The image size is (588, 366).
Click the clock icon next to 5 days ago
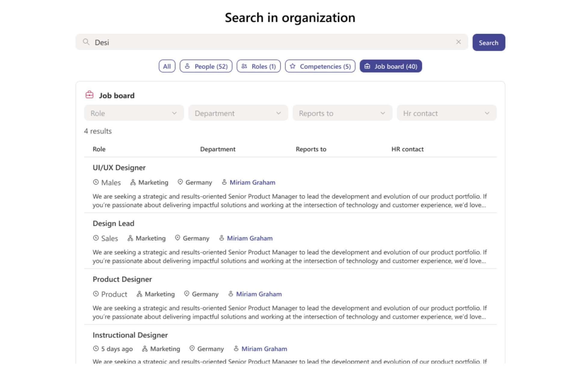pos(96,349)
